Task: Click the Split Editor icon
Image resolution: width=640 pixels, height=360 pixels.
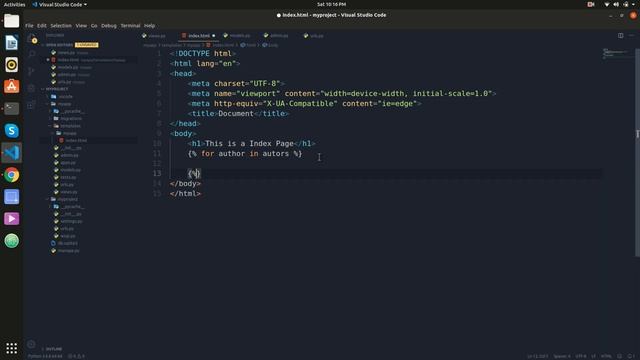Action: 620,36
